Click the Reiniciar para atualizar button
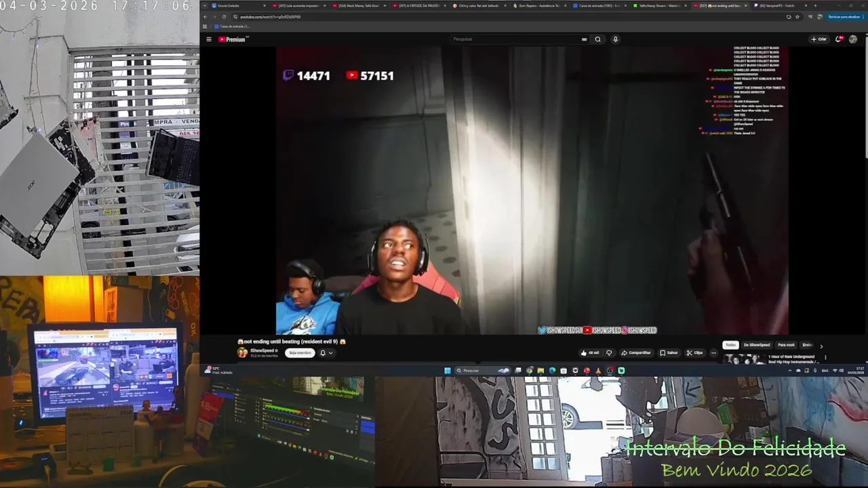The width and height of the screenshot is (868, 488). (844, 17)
